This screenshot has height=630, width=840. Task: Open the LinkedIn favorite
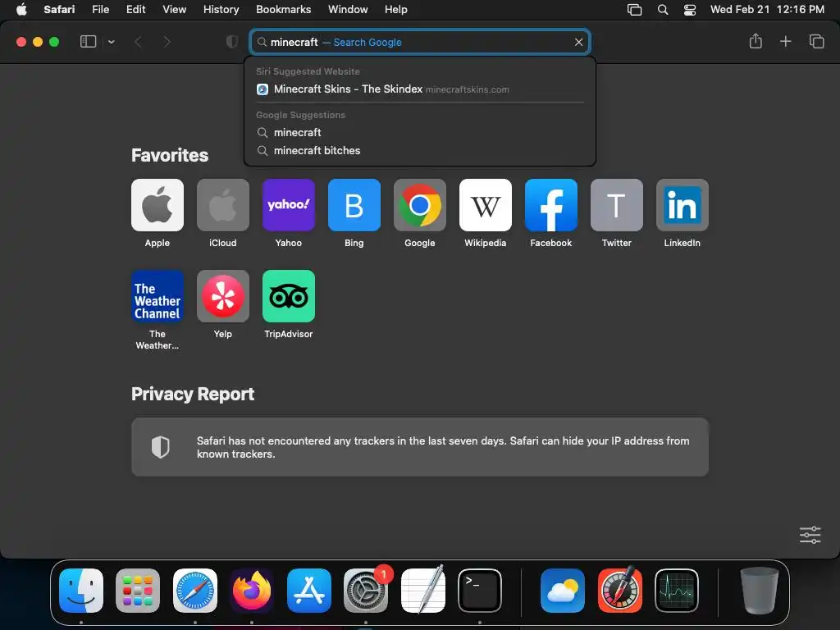coord(682,205)
